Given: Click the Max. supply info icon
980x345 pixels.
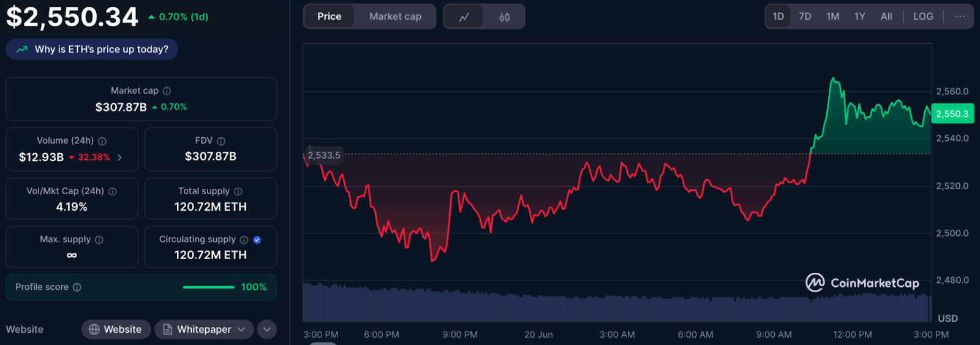Looking at the screenshot, I should click(x=99, y=240).
